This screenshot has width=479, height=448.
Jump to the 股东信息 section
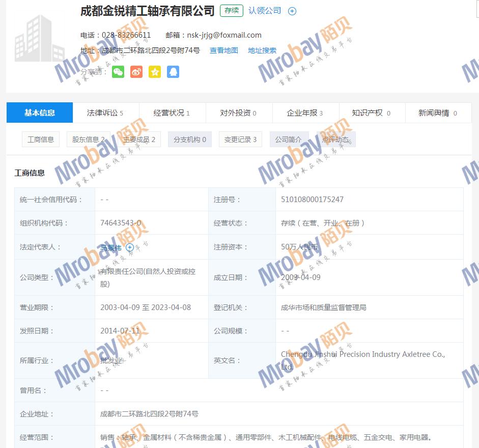point(88,139)
